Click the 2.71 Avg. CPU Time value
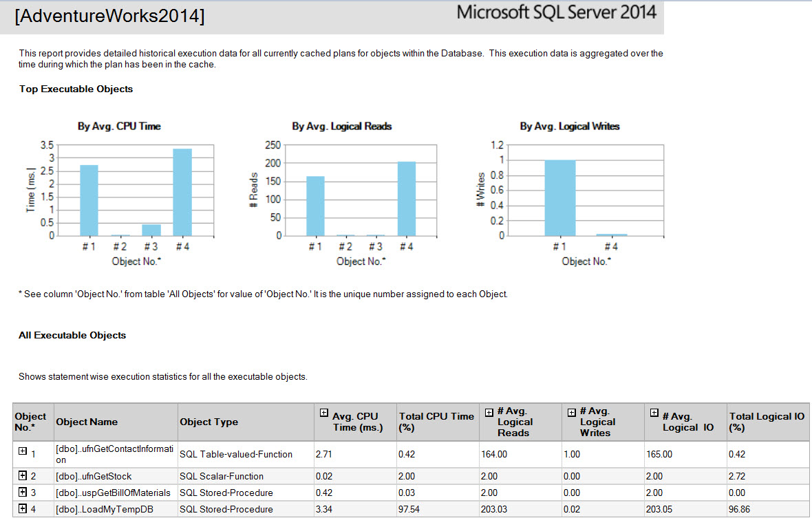This screenshot has width=812, height=518. point(324,454)
